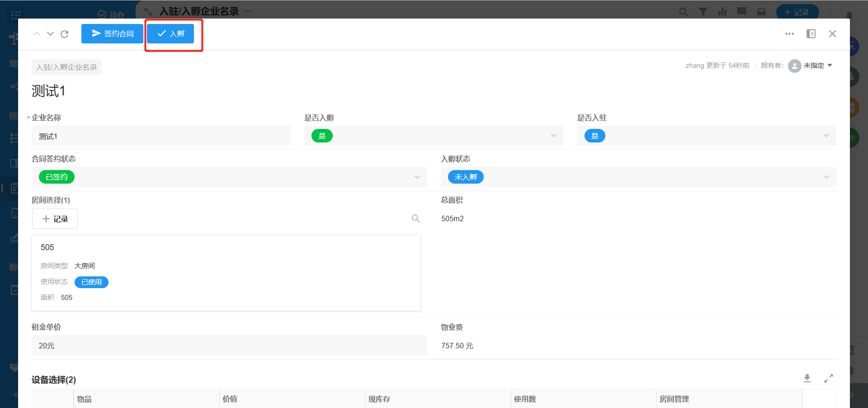
Task: Go to next record with down arrow
Action: (51, 34)
